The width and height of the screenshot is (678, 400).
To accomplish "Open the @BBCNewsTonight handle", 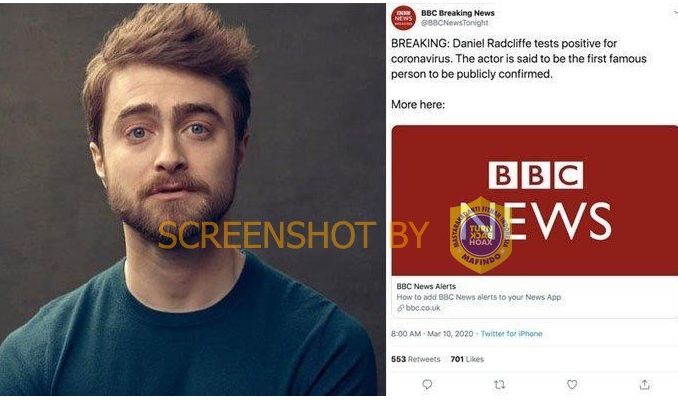I will (454, 23).
